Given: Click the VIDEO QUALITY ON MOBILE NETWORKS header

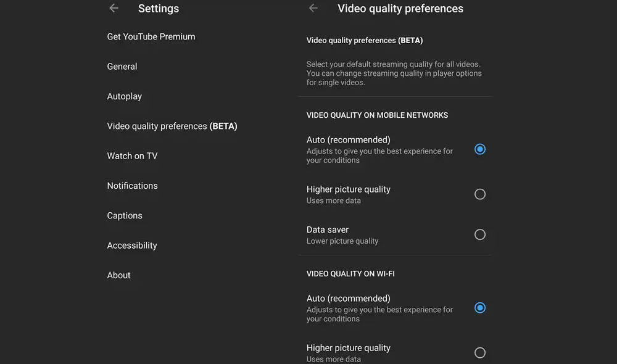Looking at the screenshot, I should (377, 115).
